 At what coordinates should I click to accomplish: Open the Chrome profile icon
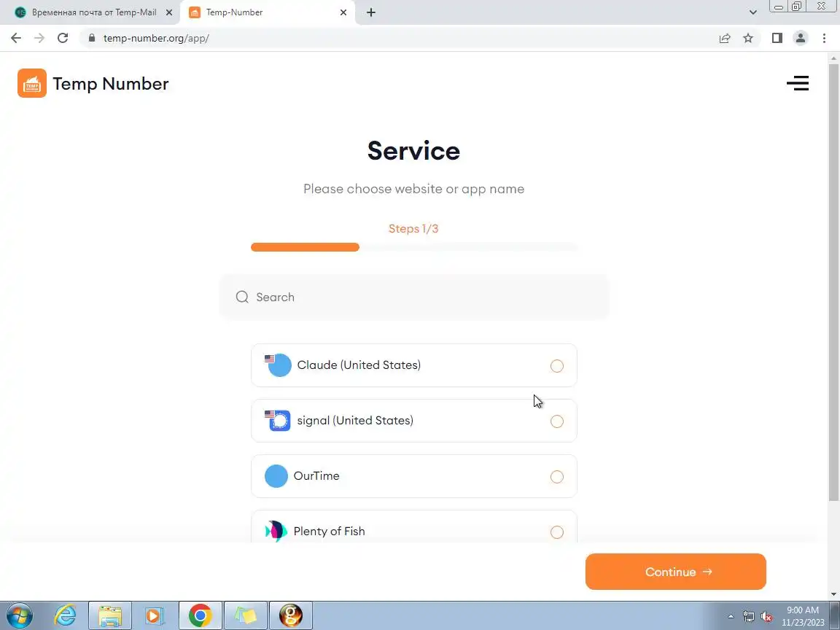(x=801, y=38)
